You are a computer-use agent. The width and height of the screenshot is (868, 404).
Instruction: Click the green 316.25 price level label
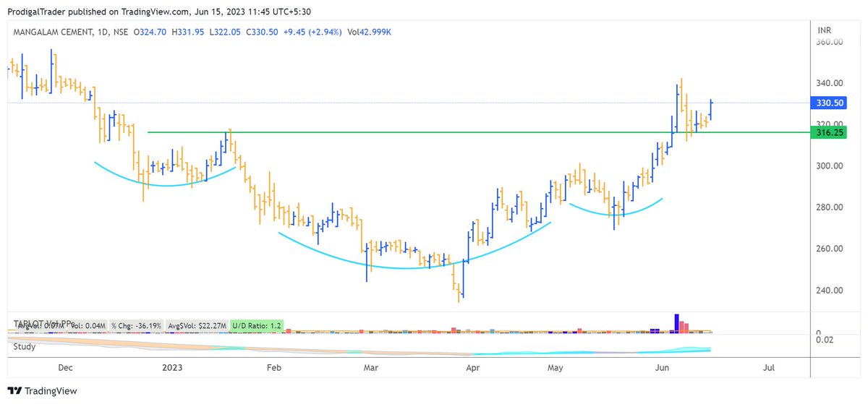click(x=830, y=133)
